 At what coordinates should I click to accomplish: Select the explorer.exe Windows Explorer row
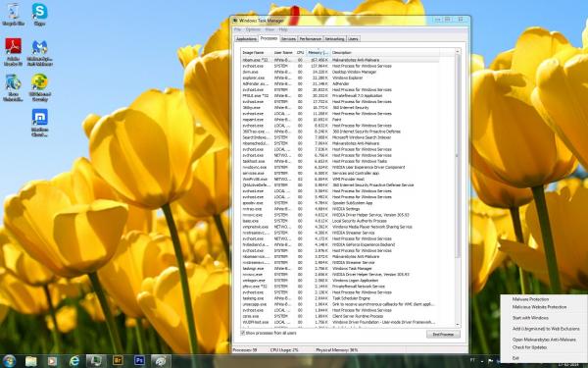[x=340, y=78]
